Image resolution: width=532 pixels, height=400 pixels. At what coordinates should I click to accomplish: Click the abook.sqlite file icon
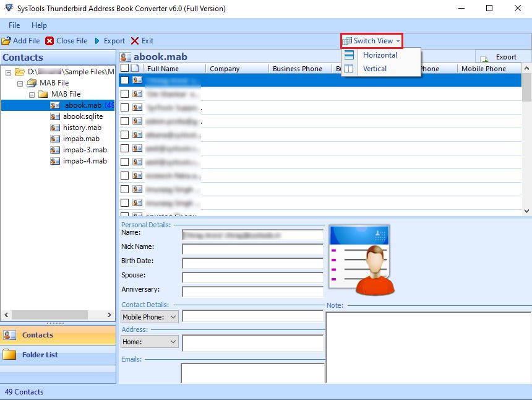[x=55, y=116]
